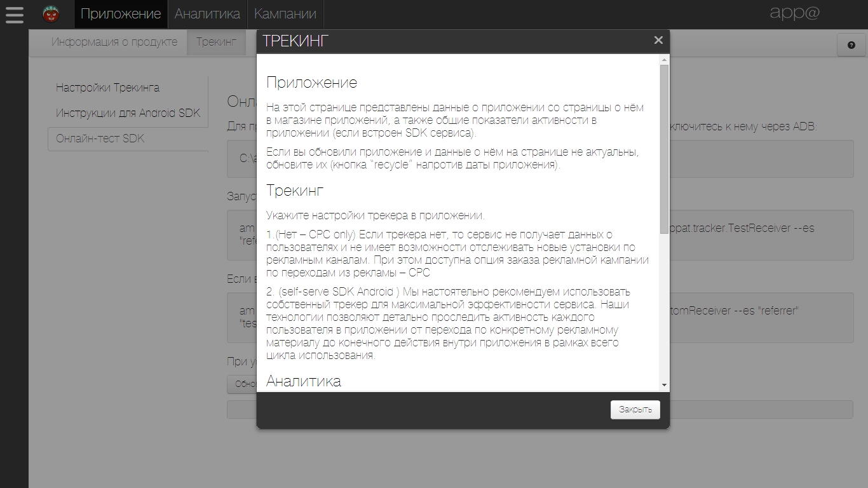
Task: Select the Трекинг sub-tab
Action: pos(216,42)
